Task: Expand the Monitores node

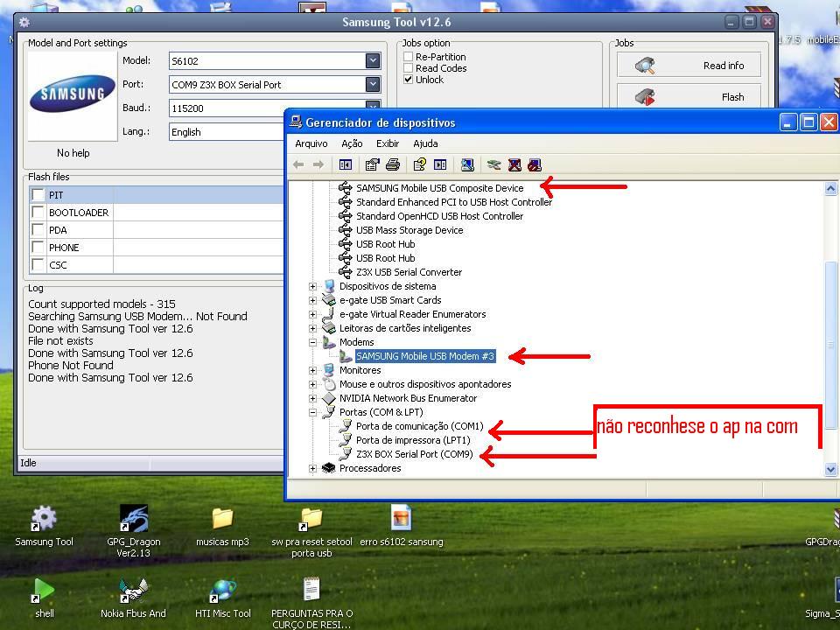Action: pos(313,370)
